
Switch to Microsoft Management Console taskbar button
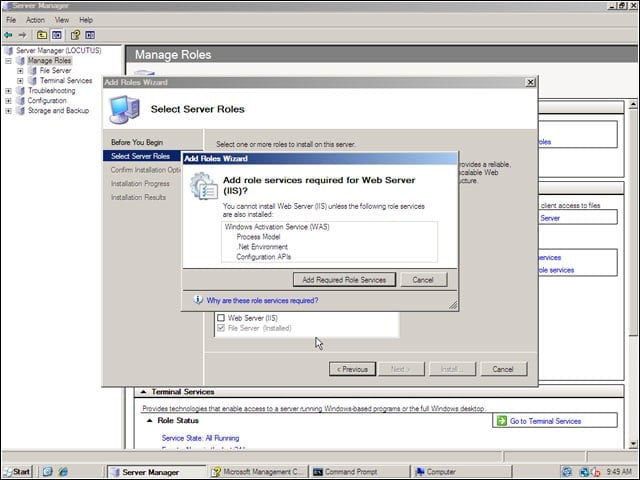click(x=257, y=472)
